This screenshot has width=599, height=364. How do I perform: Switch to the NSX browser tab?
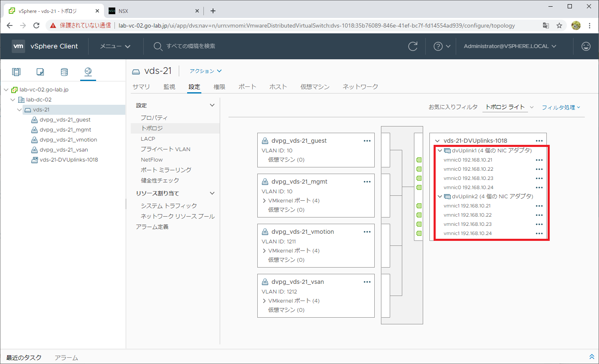[x=155, y=11]
